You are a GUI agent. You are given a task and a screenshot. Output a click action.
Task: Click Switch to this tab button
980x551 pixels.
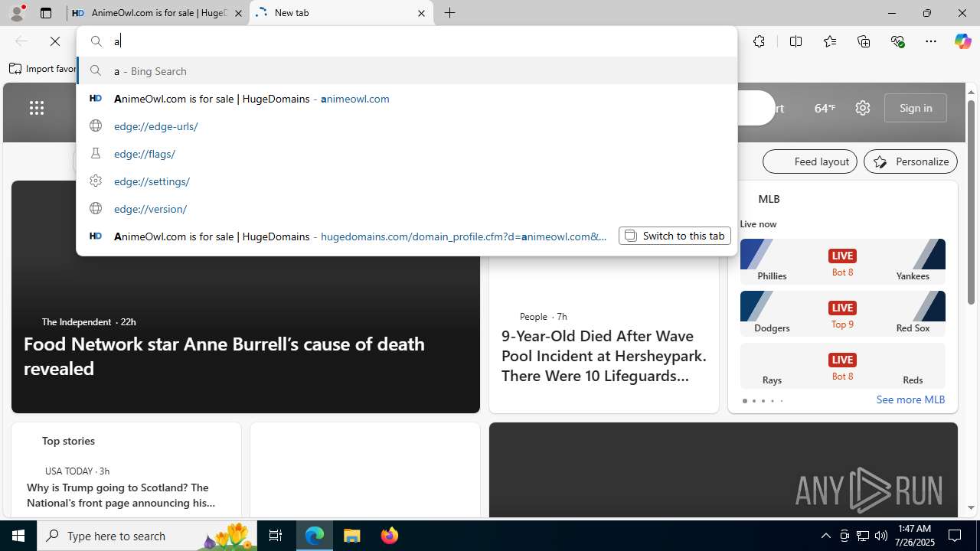(675, 236)
